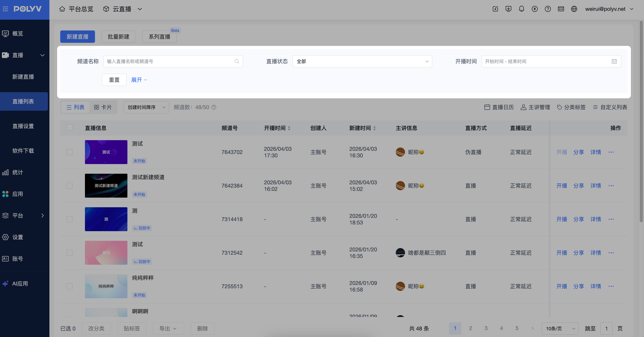This screenshot has width=644, height=337.
Task: Sort by 新建时间 column arrows
Action: point(375,128)
